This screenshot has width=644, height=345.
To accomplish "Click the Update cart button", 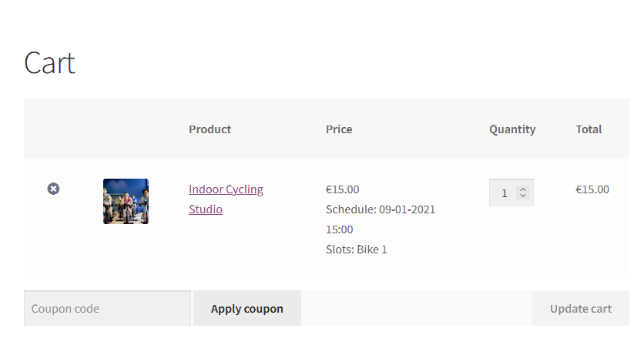I will (x=581, y=309).
